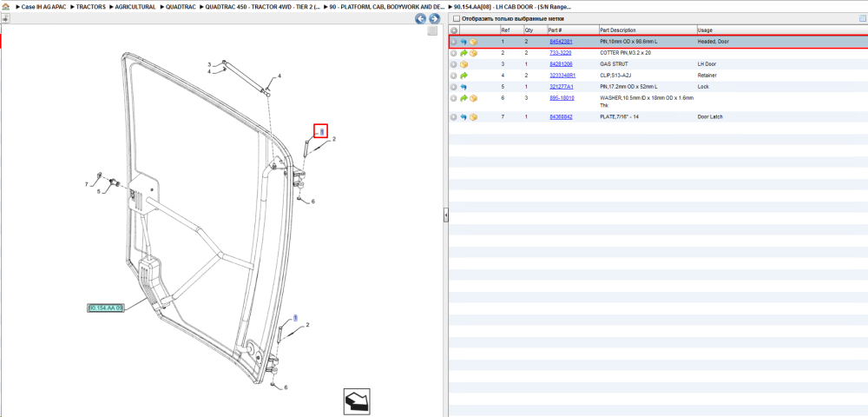Open the column settings icon above the parts table
The height and width of the screenshot is (417, 868).
[863, 18]
